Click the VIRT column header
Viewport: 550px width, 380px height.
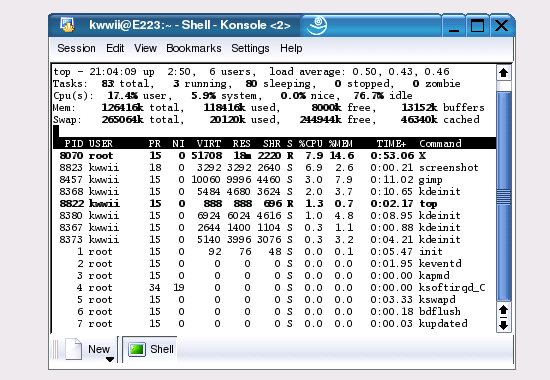(x=209, y=144)
